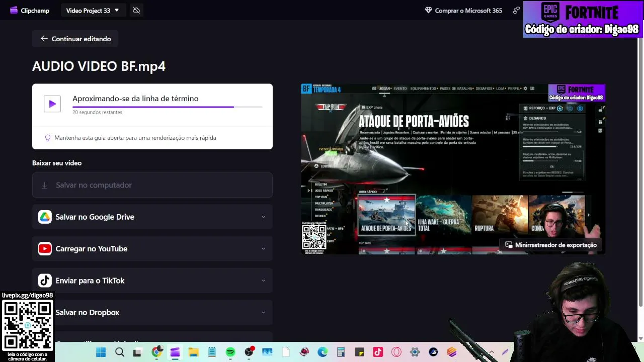Click Comprar o Microsoft 365
644x362 pixels.
(x=463, y=10)
